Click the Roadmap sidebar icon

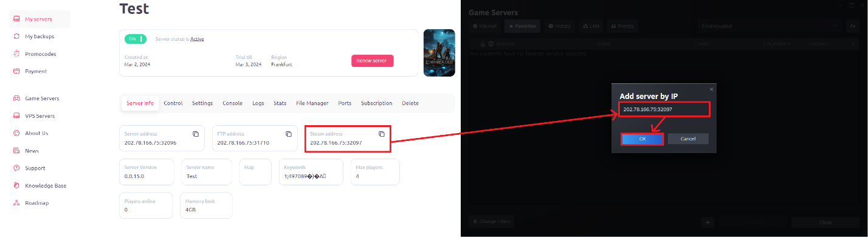(17, 203)
